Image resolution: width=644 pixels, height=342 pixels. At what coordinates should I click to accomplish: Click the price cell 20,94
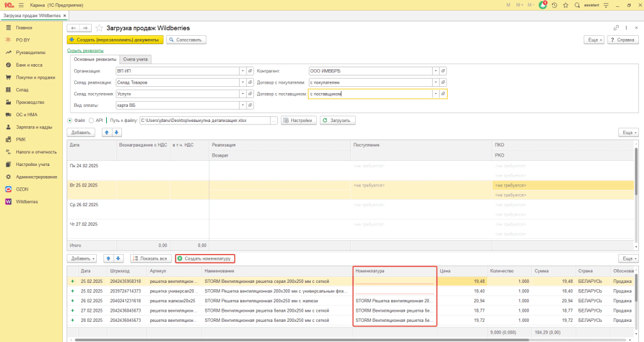click(462, 301)
